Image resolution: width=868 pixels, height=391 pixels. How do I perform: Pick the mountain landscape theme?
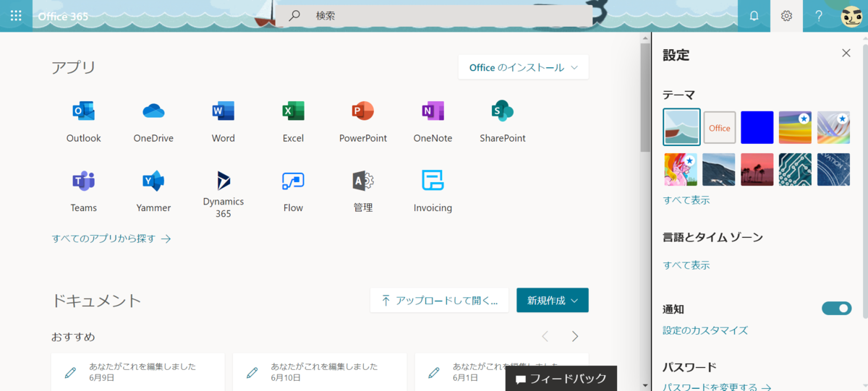[x=719, y=169]
